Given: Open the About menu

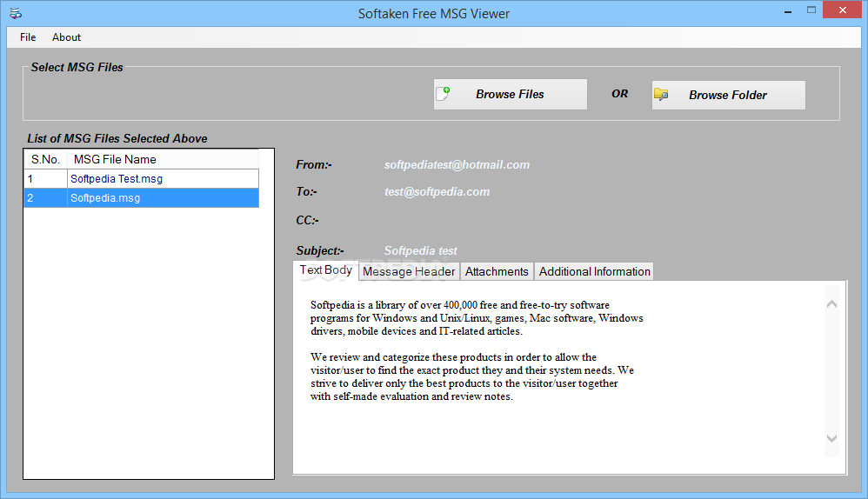Looking at the screenshot, I should click(x=66, y=37).
